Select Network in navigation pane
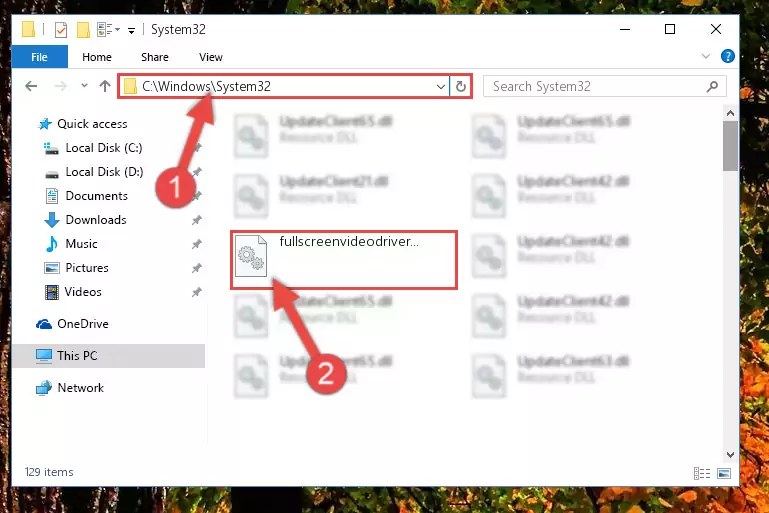This screenshot has width=769, height=513. [x=80, y=388]
